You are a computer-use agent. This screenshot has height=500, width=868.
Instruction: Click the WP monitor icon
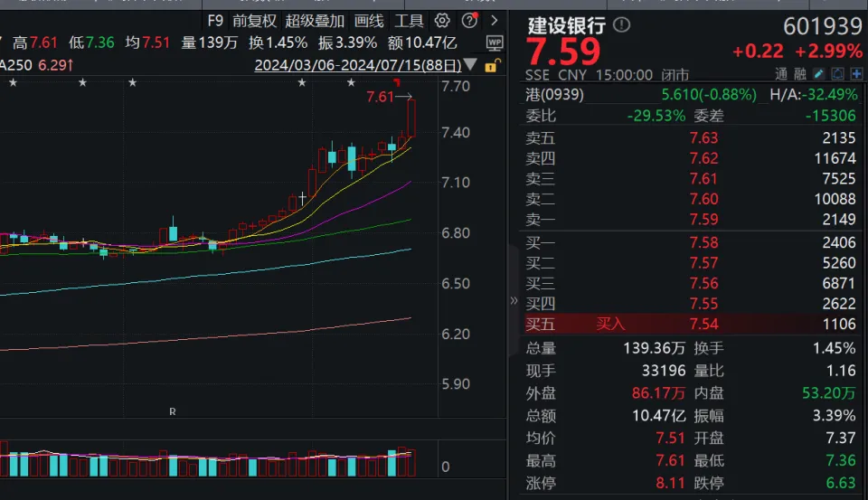(x=495, y=42)
